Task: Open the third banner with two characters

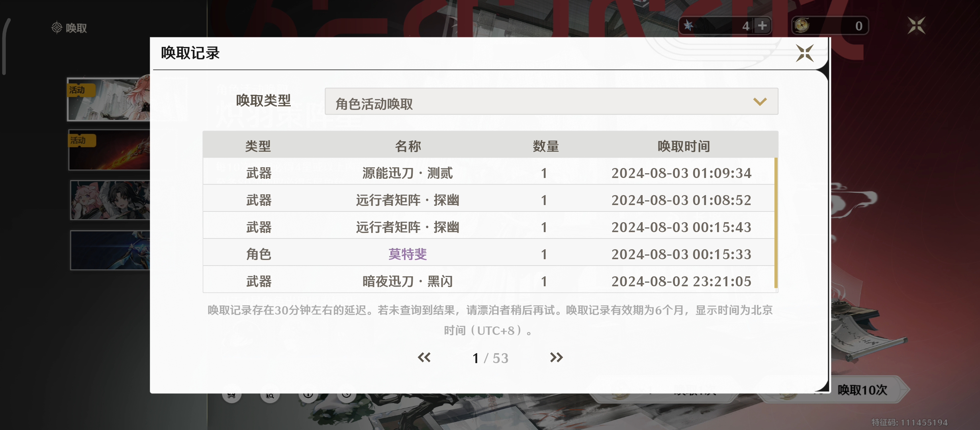Action: pyautogui.click(x=110, y=200)
